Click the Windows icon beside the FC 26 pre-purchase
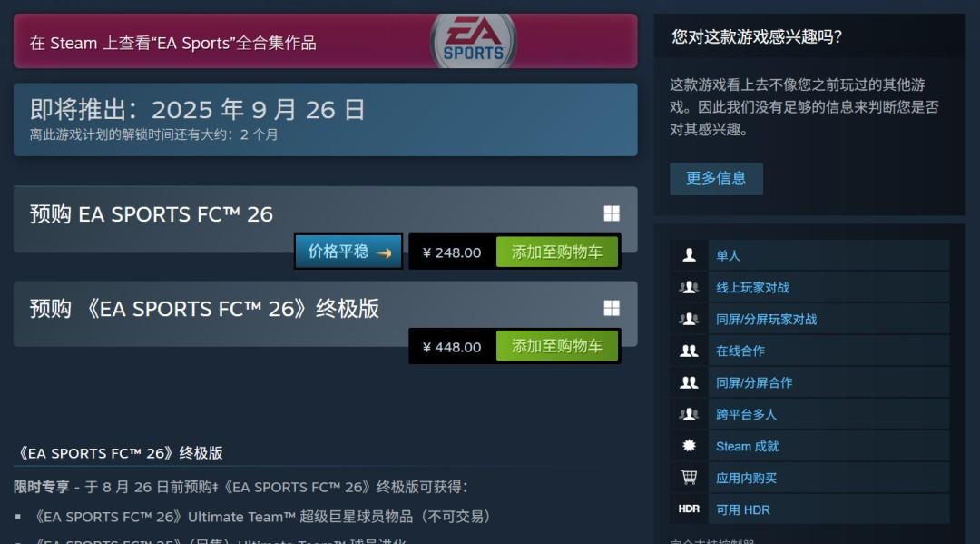 click(x=612, y=213)
